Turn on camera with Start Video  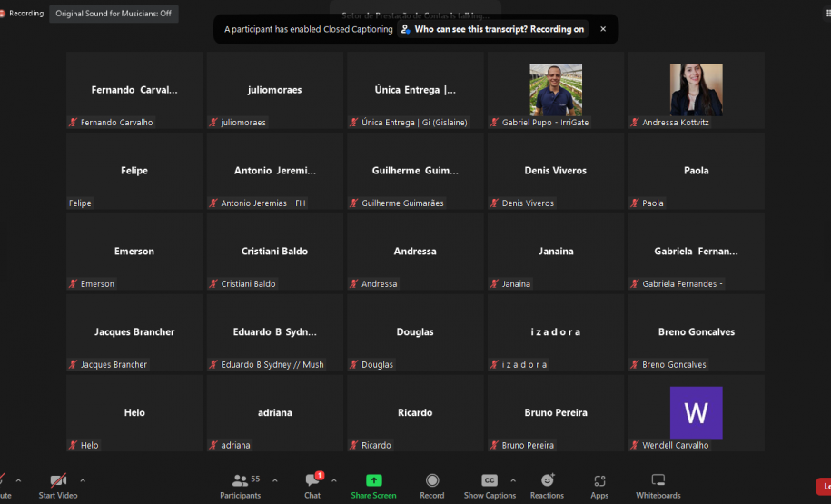pos(58,485)
